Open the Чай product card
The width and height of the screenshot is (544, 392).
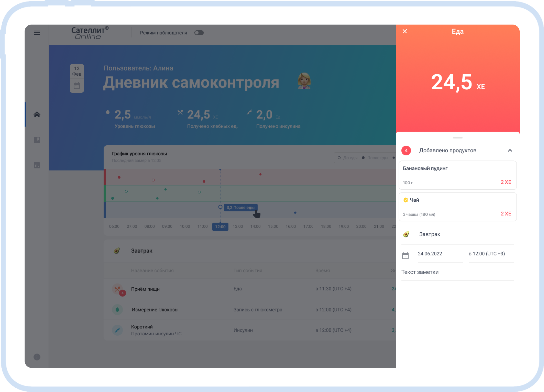coord(457,207)
